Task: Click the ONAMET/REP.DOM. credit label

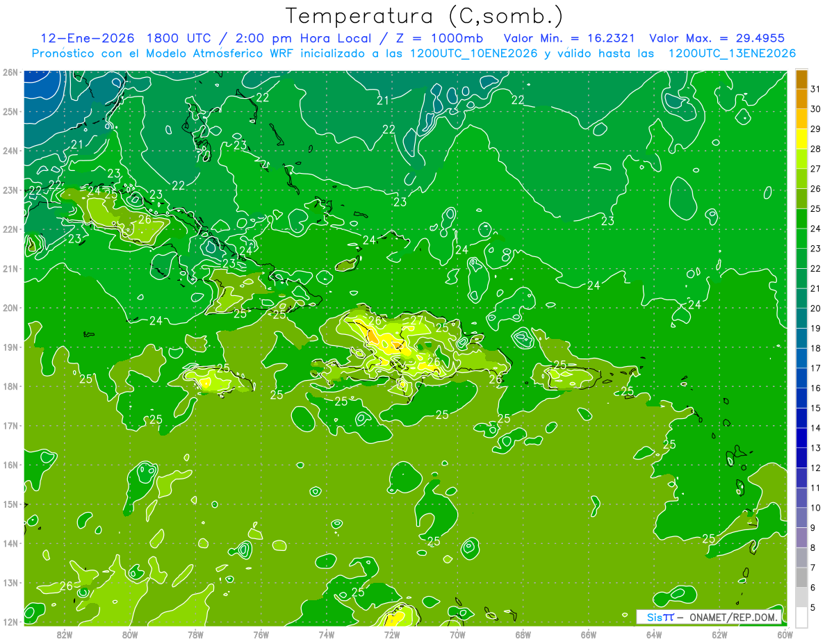Action: (x=734, y=617)
